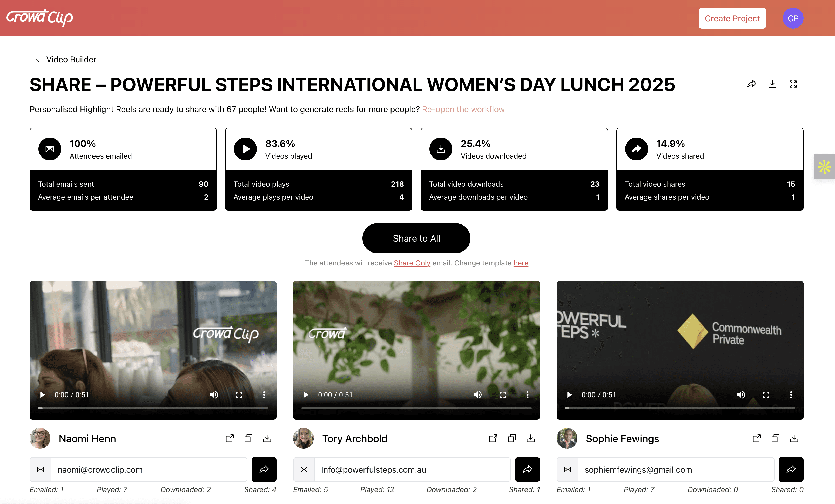Click the download icon beside the page title

click(772, 84)
